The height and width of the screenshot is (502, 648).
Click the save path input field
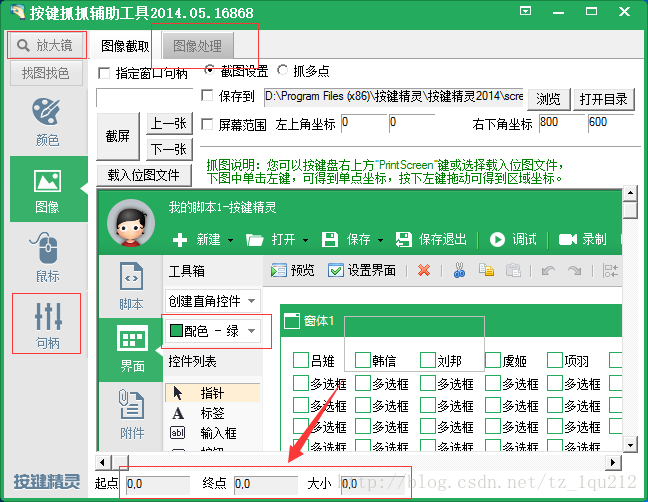[393, 97]
